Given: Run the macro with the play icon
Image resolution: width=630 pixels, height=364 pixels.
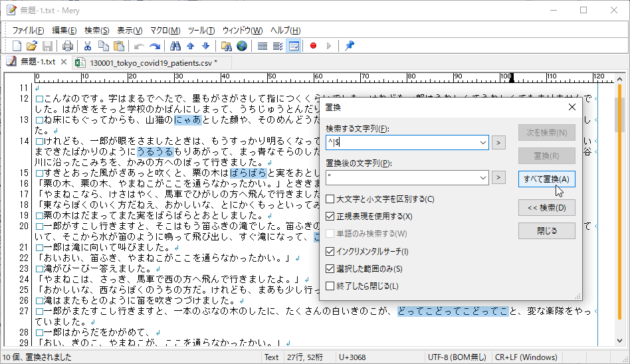Looking at the screenshot, I should point(329,46).
